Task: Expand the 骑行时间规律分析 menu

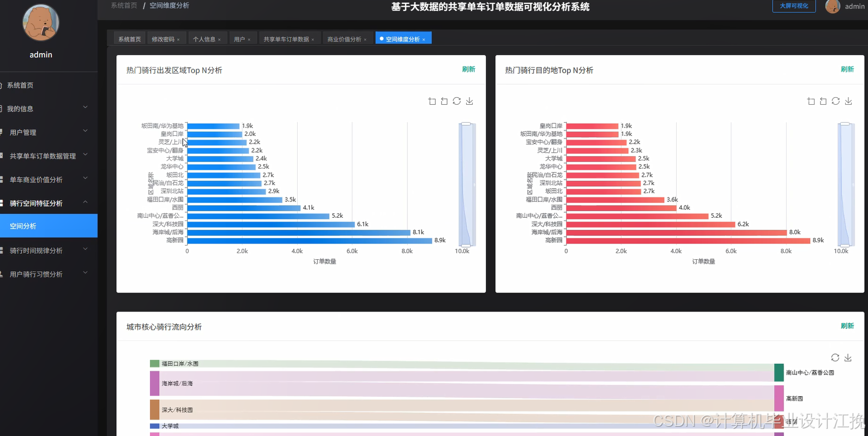Action: coord(49,250)
